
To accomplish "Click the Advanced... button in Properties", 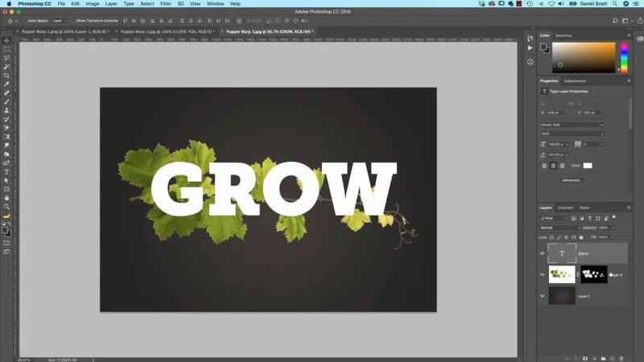I will click(572, 180).
